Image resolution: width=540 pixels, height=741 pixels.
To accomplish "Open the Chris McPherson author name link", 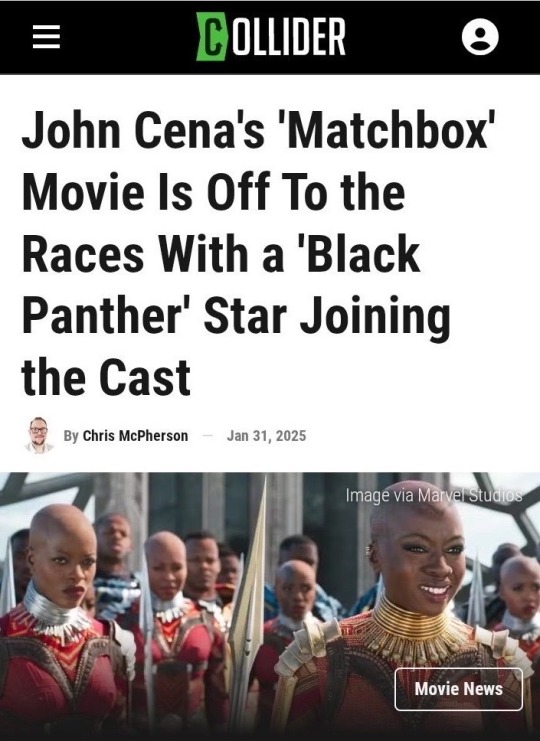I will pos(135,435).
